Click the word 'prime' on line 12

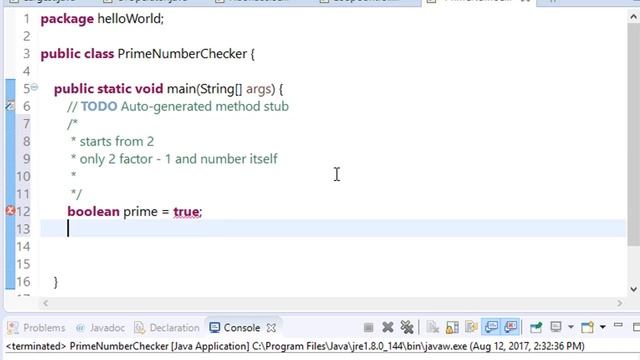140,211
